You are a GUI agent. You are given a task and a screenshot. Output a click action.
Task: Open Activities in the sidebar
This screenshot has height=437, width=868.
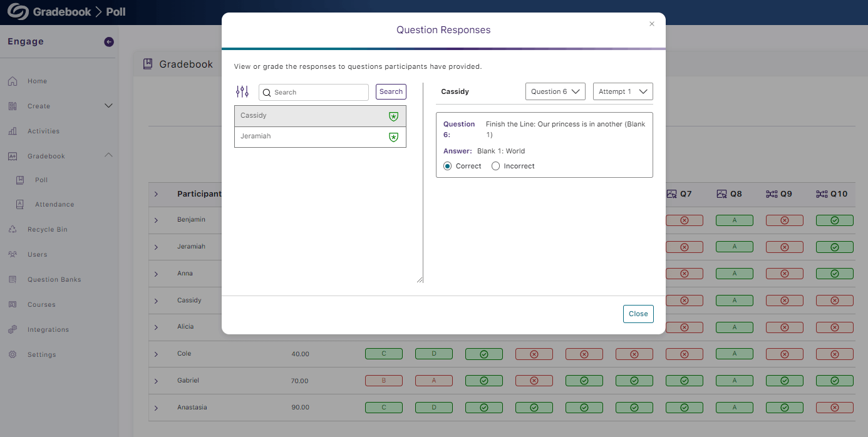point(43,131)
